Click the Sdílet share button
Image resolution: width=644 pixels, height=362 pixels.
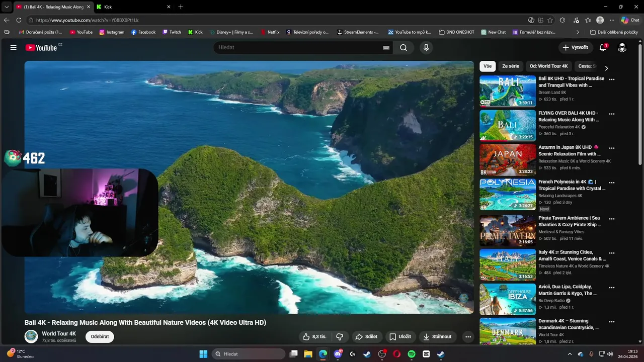tap(366, 336)
